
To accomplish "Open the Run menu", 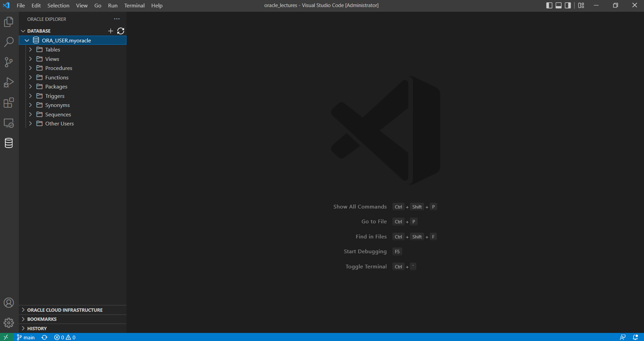I will pos(113,5).
